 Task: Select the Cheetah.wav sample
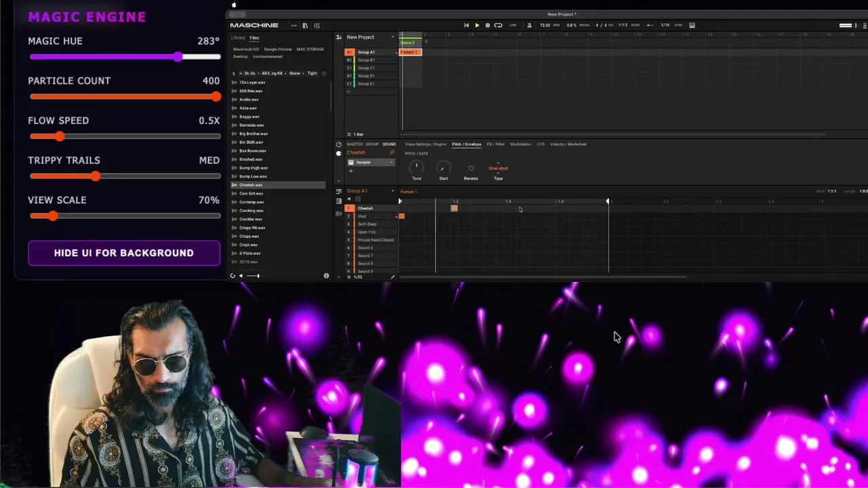coord(278,185)
